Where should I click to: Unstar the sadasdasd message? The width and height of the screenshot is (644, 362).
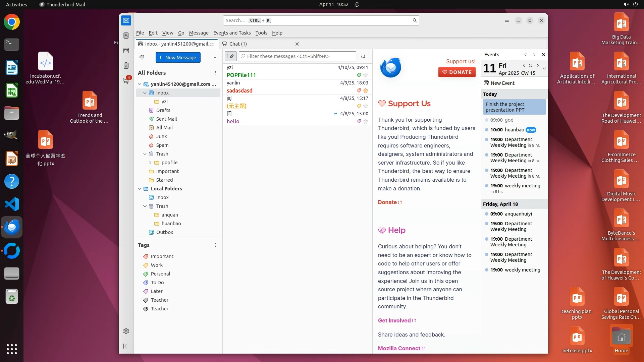tap(366, 90)
